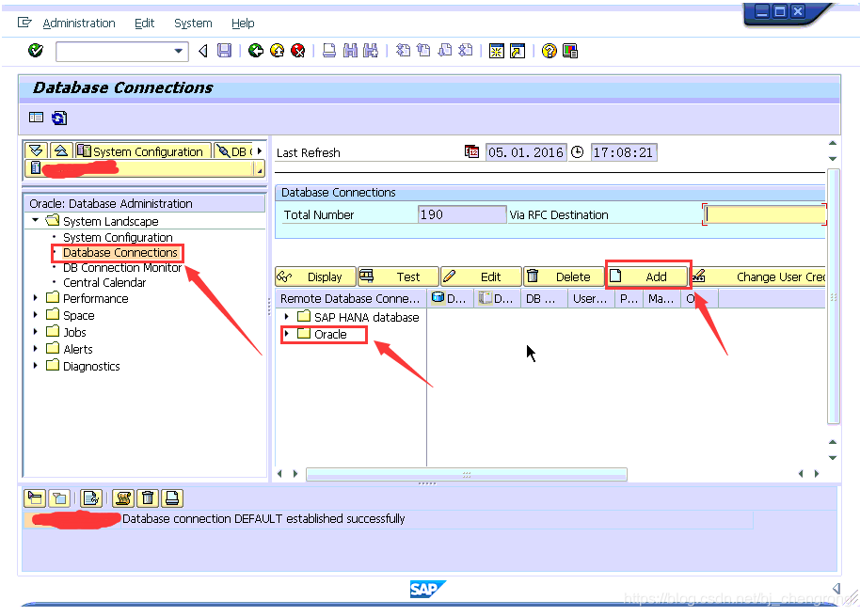Expand the Diagnostics folder
Viewport: 860px width, 616px height.
coord(35,366)
